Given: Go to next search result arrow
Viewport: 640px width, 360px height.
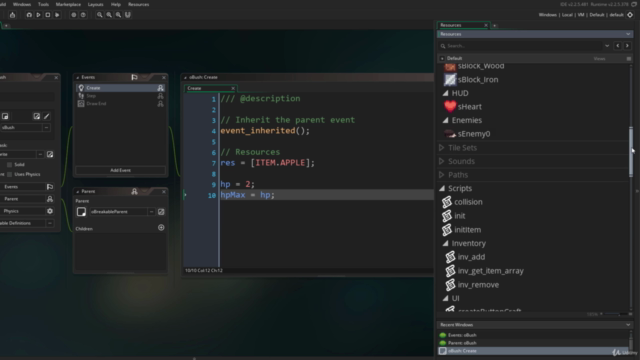Looking at the screenshot, I should 627,46.
